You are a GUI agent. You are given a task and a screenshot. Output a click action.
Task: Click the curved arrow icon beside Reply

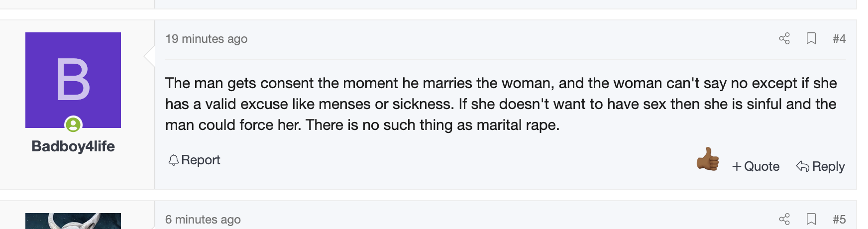[x=802, y=166]
